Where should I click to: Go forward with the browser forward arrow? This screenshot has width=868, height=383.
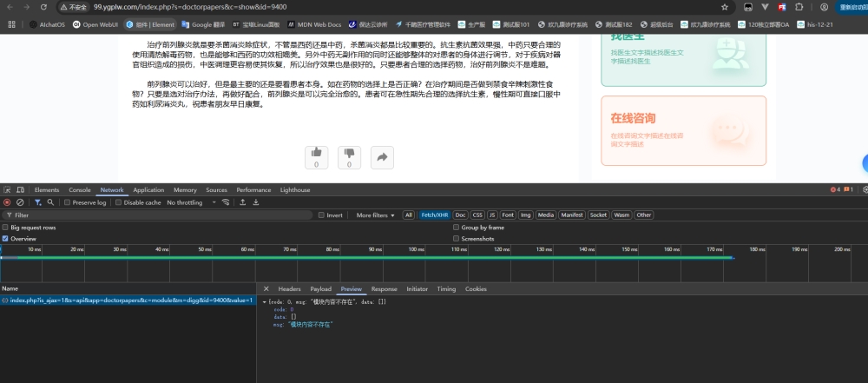26,7
